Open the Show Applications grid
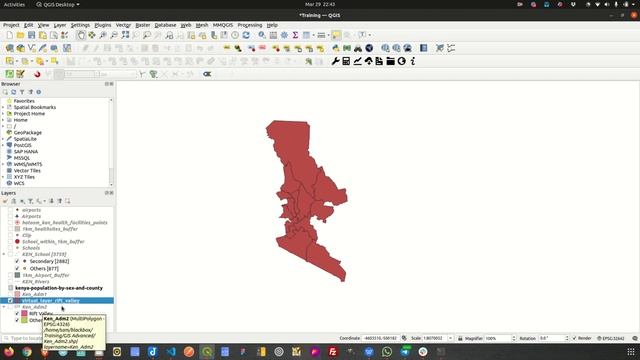This screenshot has width=640, height=360. pos(631,351)
